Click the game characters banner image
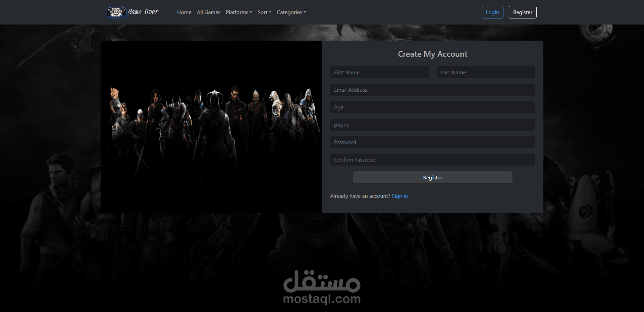 coord(211,127)
